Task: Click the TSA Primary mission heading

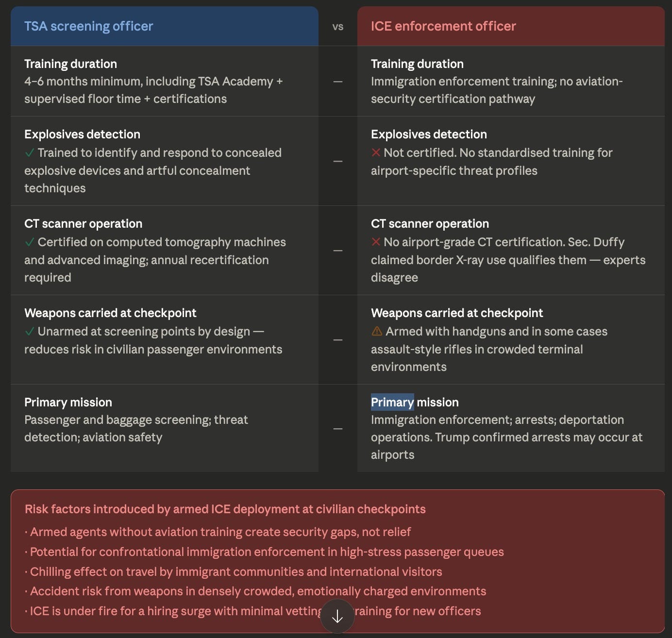Action: tap(68, 403)
